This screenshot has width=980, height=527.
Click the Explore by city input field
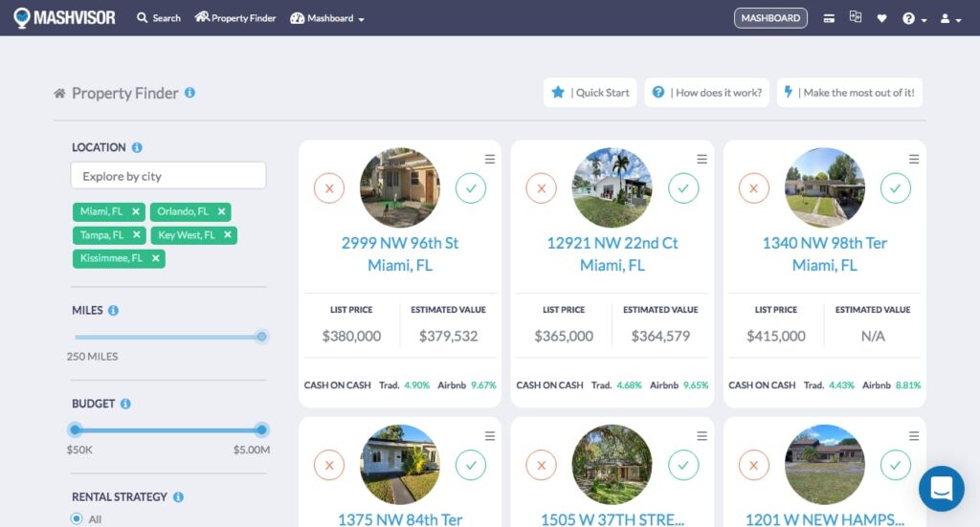168,176
